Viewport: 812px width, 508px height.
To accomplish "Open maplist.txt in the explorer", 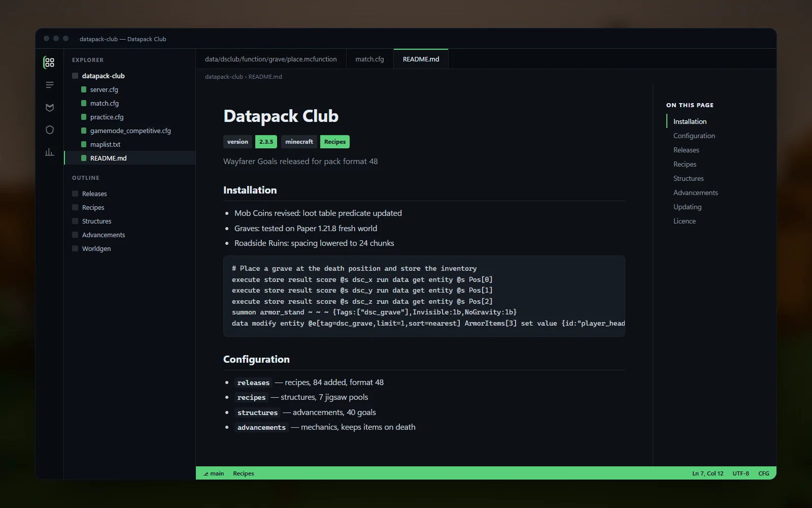I will tap(130, 144).
